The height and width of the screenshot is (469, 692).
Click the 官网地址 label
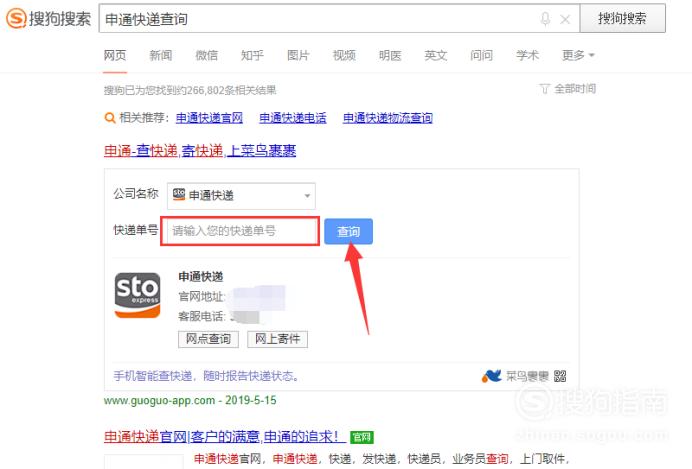click(202, 296)
